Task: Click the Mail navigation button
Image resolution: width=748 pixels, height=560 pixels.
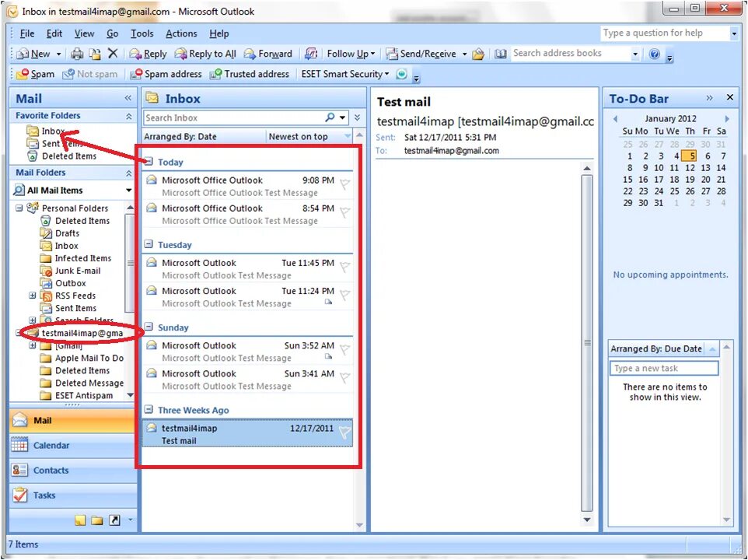Action: [x=72, y=421]
